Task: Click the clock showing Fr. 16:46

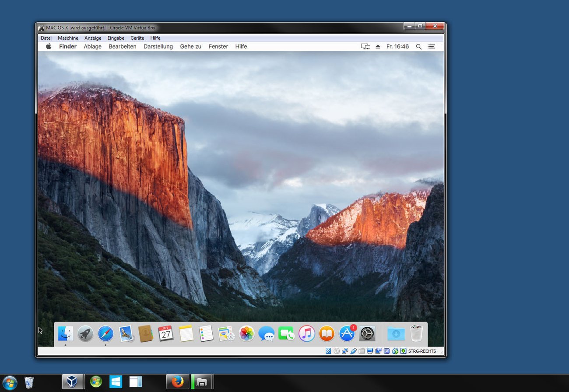Action: pos(397,46)
